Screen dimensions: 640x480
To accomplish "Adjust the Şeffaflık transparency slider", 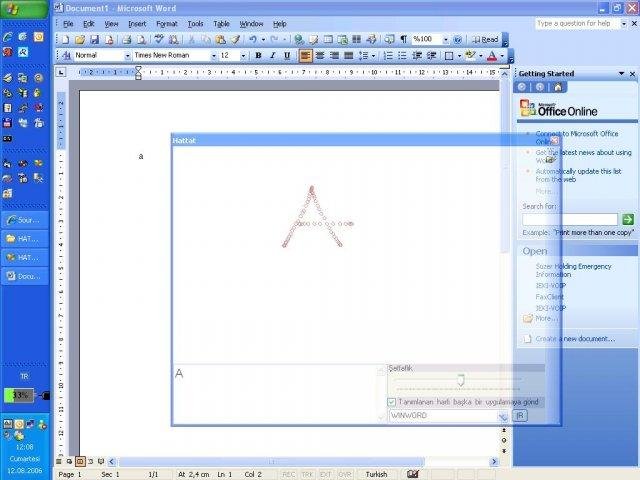I will [x=461, y=380].
